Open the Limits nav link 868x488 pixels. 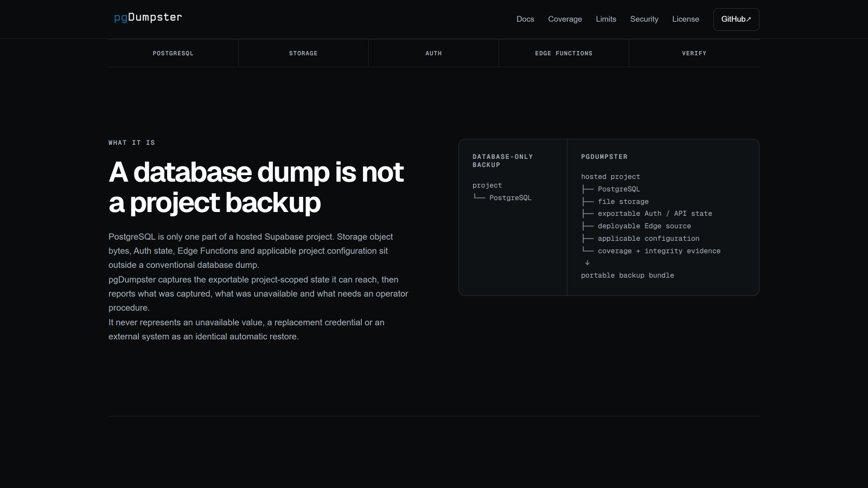606,19
